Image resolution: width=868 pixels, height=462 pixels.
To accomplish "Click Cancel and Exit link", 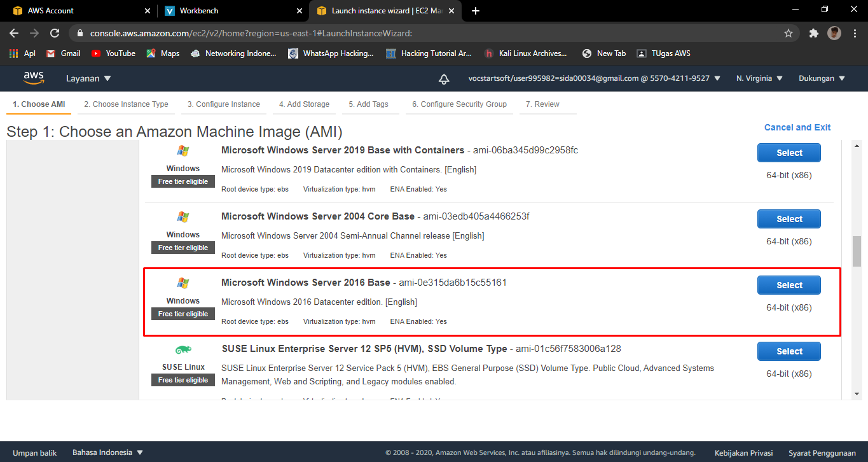I will tap(797, 127).
